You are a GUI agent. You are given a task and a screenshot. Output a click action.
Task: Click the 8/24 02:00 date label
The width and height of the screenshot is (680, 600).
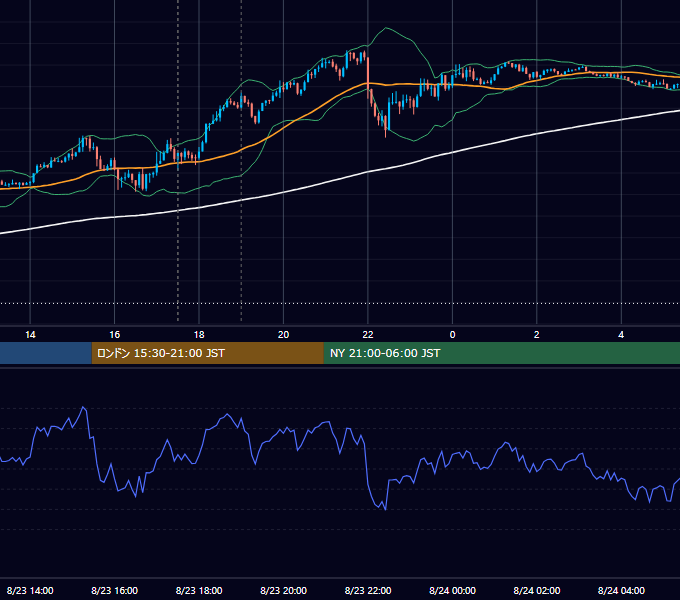(x=536, y=590)
